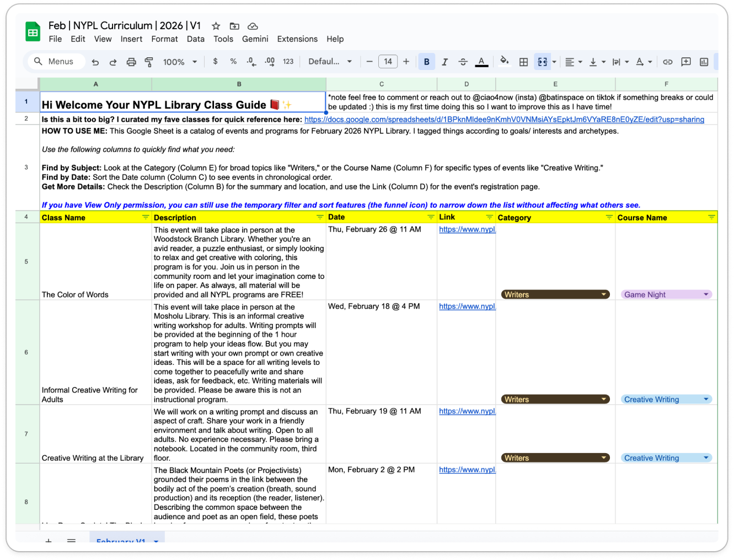
Task: Open February V1 sheet tab menu
Action: pos(156,541)
